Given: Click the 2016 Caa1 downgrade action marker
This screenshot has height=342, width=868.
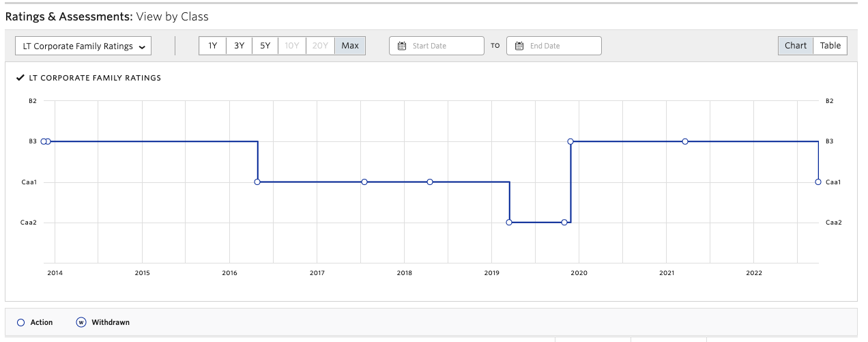Looking at the screenshot, I should tap(257, 182).
